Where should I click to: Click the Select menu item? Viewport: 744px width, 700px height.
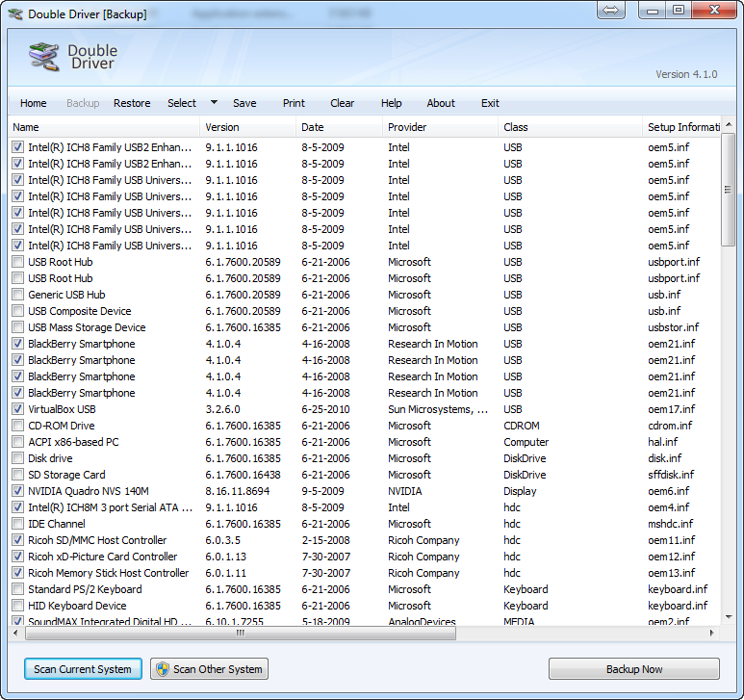click(182, 103)
